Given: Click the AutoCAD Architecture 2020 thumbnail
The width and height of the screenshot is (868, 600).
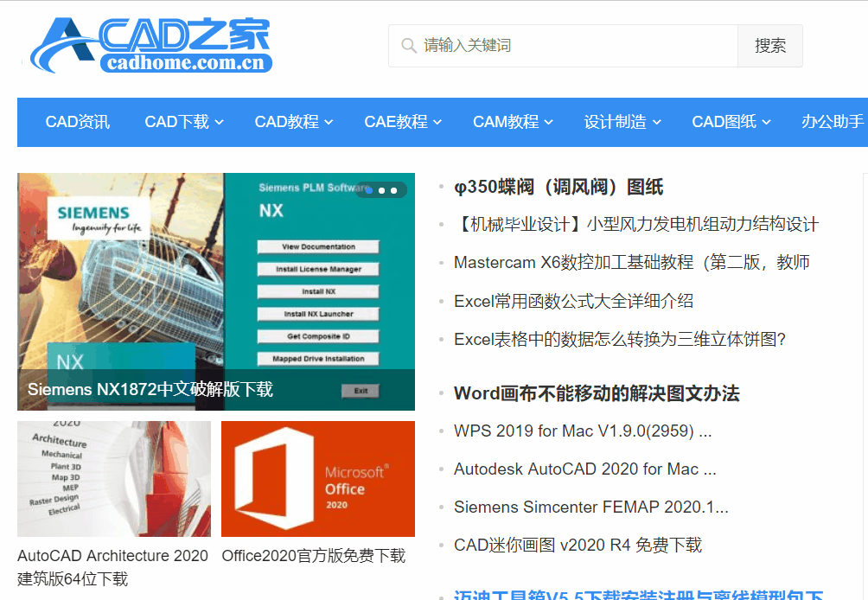Looking at the screenshot, I should 113,479.
